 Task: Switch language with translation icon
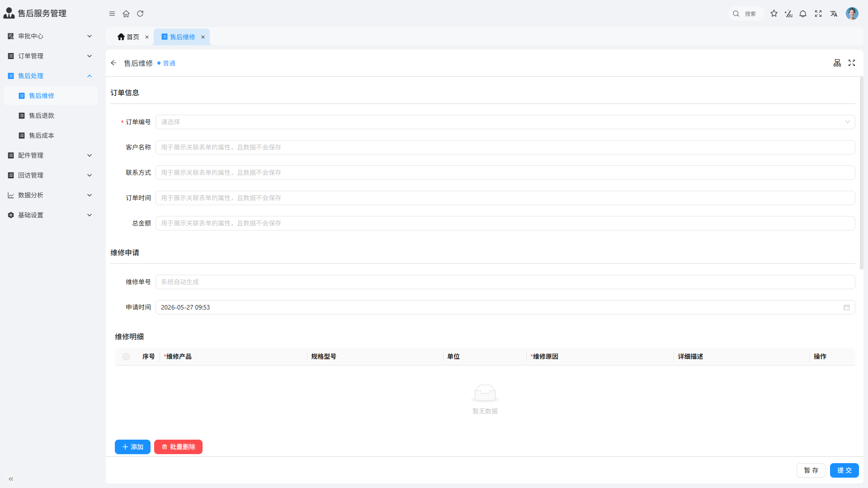coord(834,14)
